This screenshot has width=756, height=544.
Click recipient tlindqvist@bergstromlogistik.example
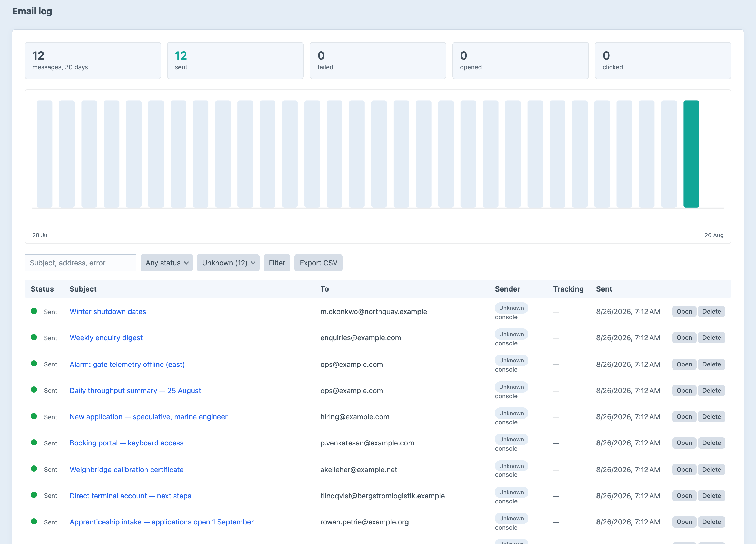(x=382, y=496)
